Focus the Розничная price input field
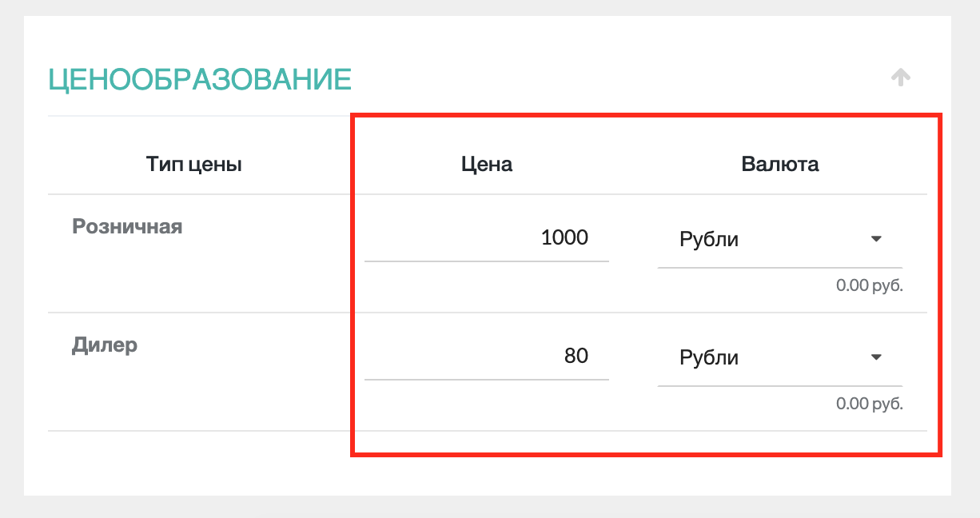The width and height of the screenshot is (980, 518). [x=486, y=238]
